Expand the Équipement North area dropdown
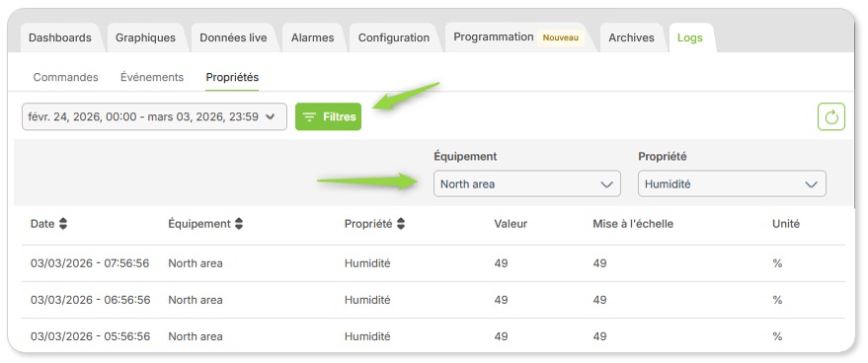868x363 pixels. (527, 183)
